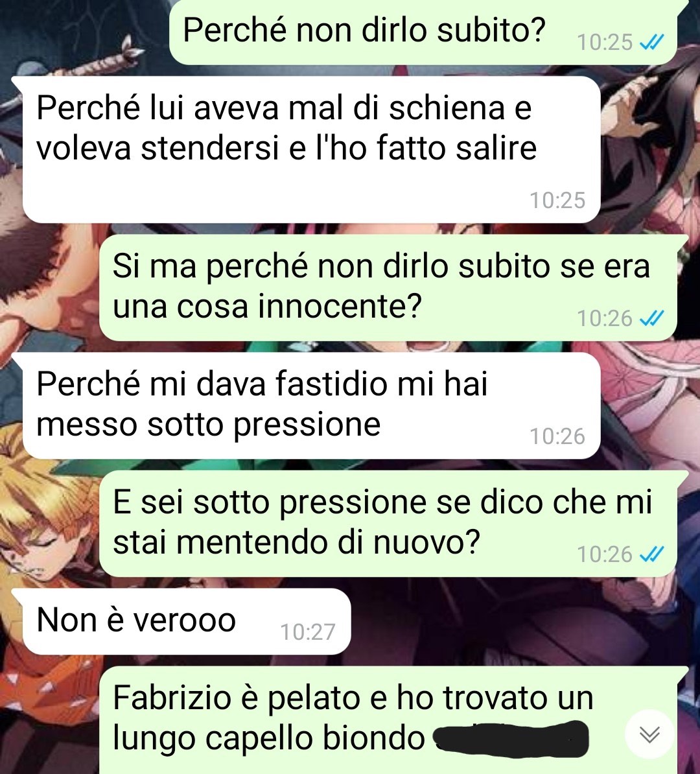Tap the text 'lungo capello biondo'
Image resolution: width=700 pixels, height=774 pixels.
coord(268,738)
